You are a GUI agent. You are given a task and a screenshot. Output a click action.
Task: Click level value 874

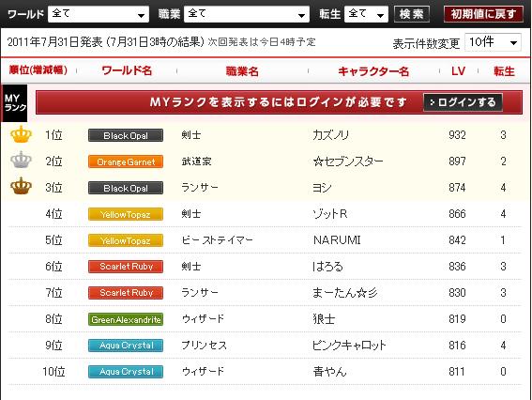pyautogui.click(x=457, y=188)
